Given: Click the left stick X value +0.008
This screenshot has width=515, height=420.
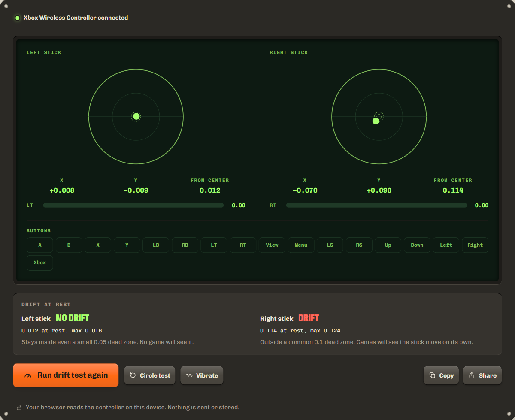Looking at the screenshot, I should (62, 190).
